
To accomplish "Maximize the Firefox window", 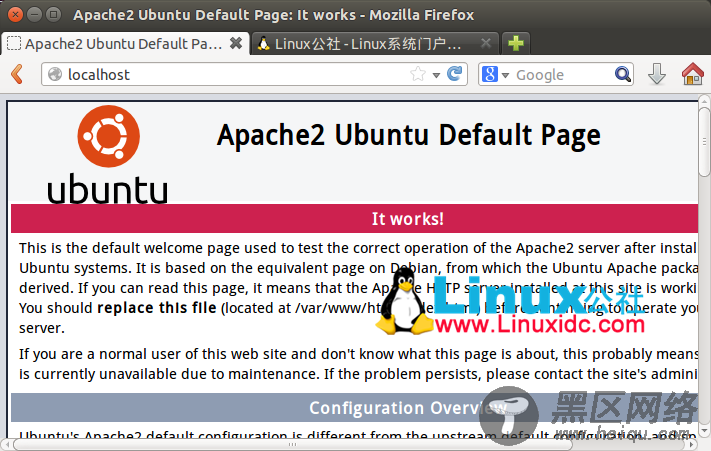I will (x=54, y=15).
